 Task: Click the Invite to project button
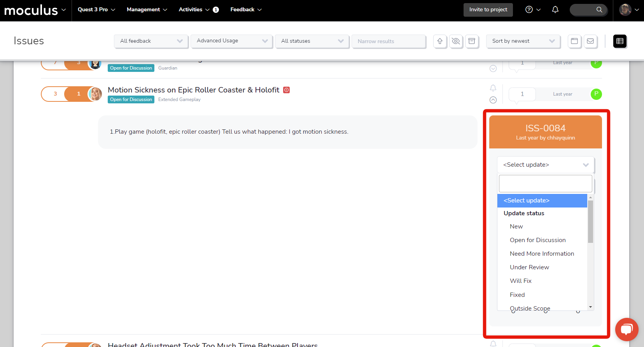[x=488, y=10]
